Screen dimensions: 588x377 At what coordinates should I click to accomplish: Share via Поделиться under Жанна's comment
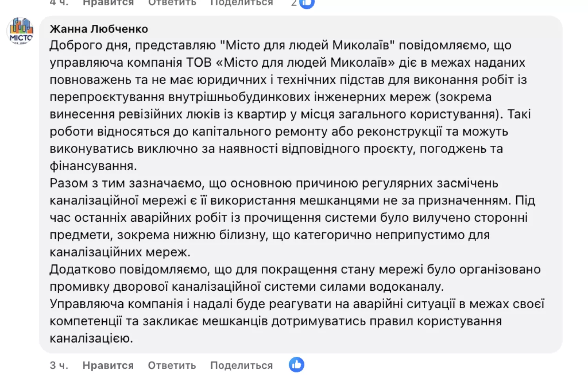(242, 365)
